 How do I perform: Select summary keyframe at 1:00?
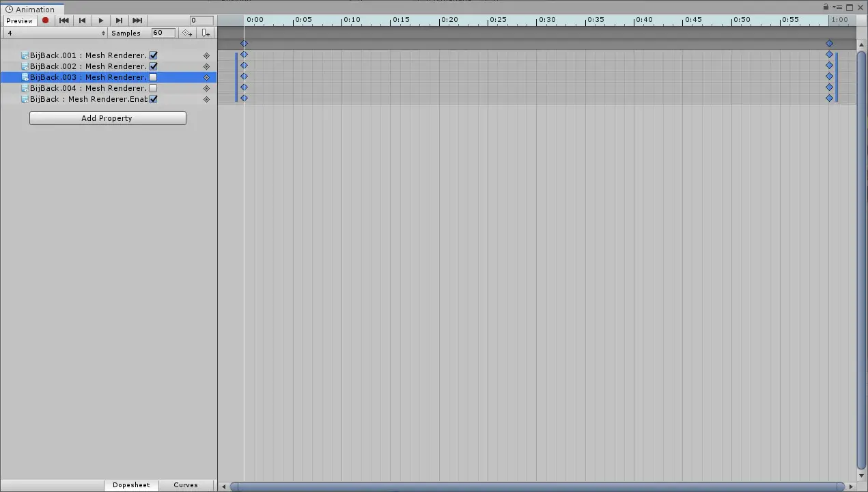pos(830,44)
